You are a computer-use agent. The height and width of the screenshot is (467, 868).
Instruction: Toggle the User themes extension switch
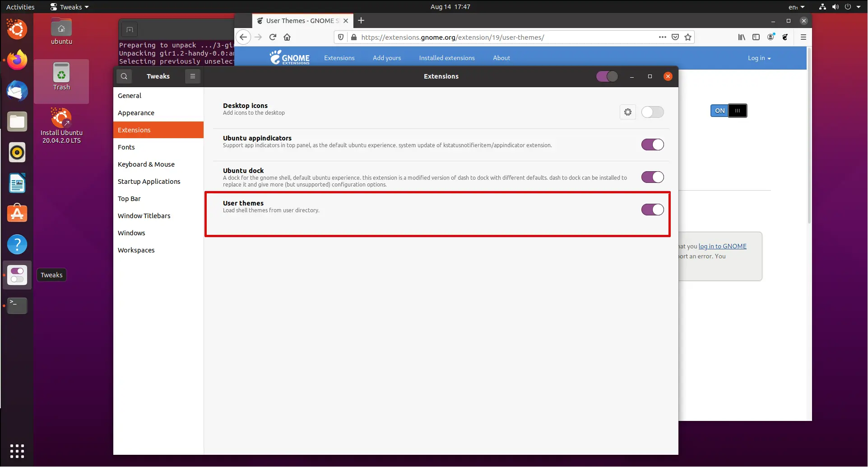point(653,210)
